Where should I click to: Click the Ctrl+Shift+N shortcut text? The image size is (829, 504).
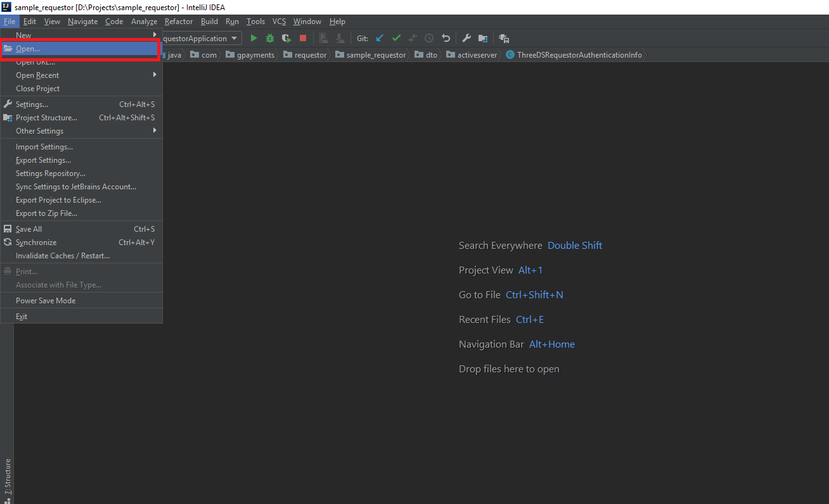coord(534,295)
